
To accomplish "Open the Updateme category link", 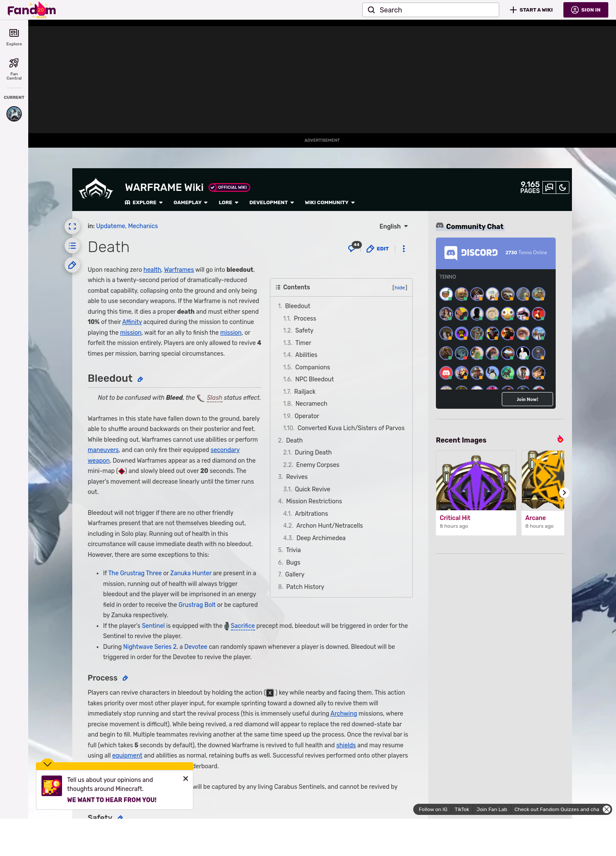I will 111,226.
